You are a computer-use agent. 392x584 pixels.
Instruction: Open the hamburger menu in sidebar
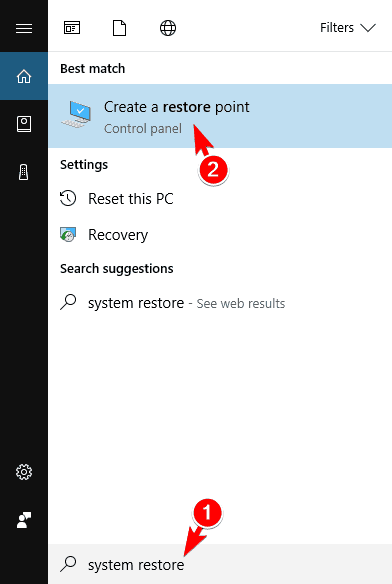point(24,28)
